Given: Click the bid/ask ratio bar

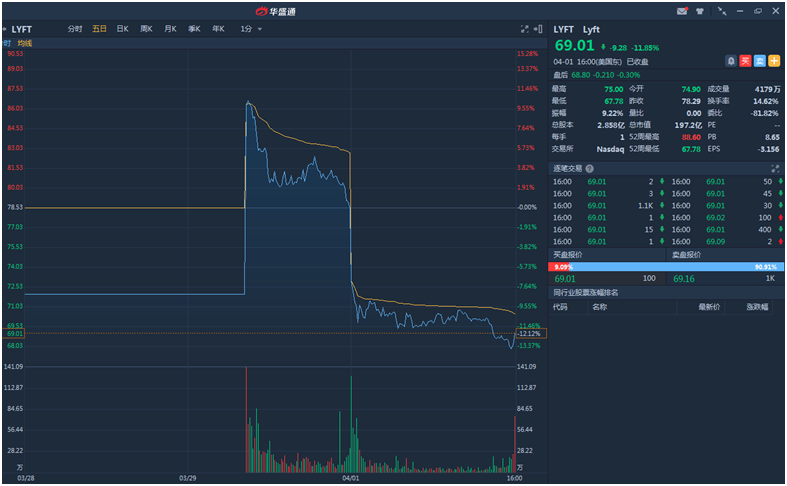Looking at the screenshot, I should pyautogui.click(x=666, y=267).
